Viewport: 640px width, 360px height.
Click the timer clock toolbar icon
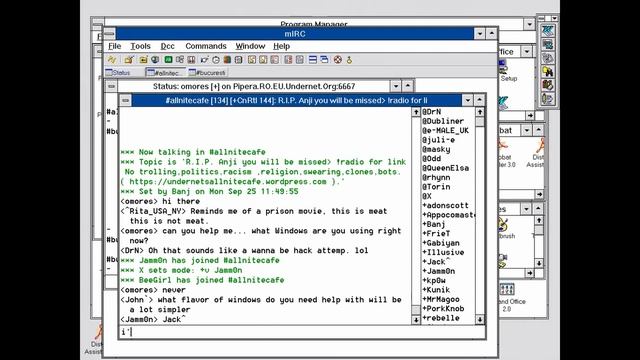click(x=216, y=60)
